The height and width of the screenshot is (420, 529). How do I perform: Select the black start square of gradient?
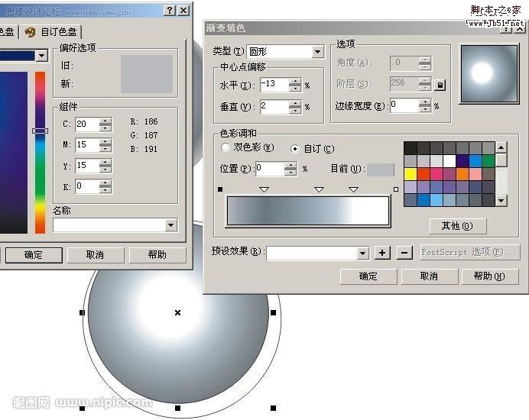[x=220, y=189]
